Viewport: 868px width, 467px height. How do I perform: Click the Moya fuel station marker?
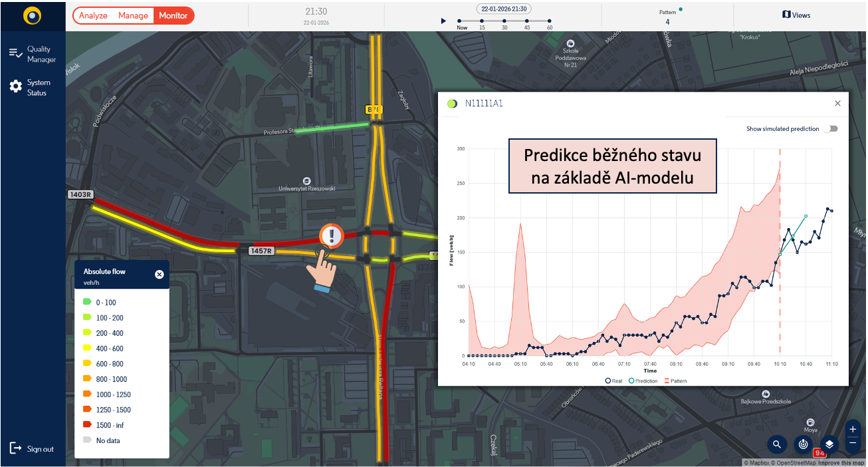click(810, 422)
